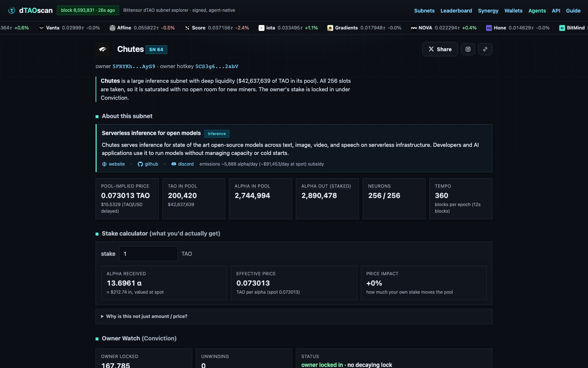The image size is (588, 368).
Task: Click the pool-implied price 0.073013 TAO
Action: coord(125,196)
